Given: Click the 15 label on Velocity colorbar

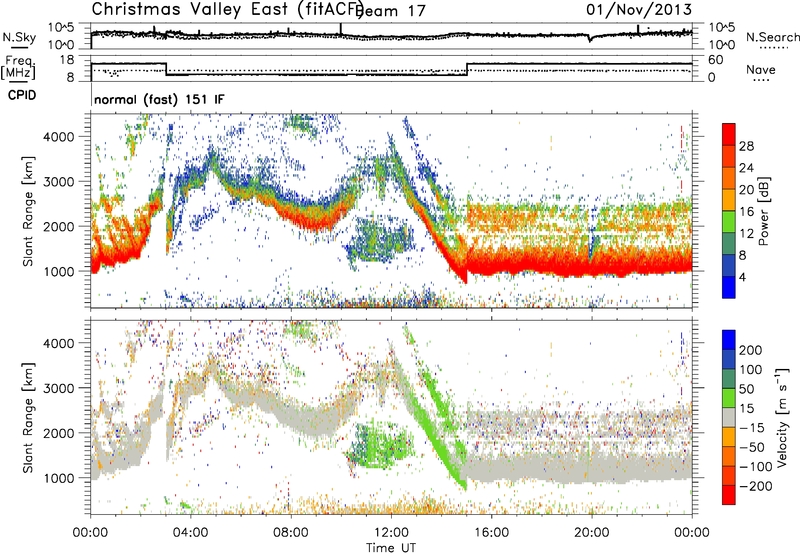Looking at the screenshot, I should pyautogui.click(x=746, y=409).
